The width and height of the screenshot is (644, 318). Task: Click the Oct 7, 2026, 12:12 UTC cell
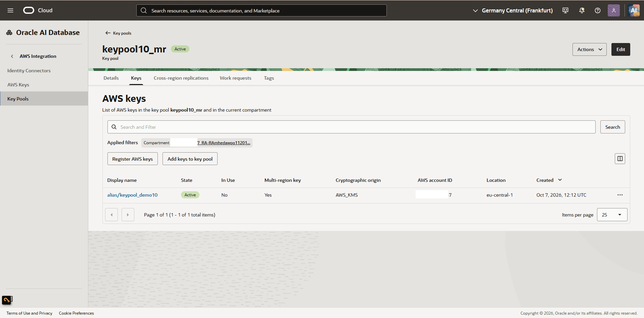(561, 195)
